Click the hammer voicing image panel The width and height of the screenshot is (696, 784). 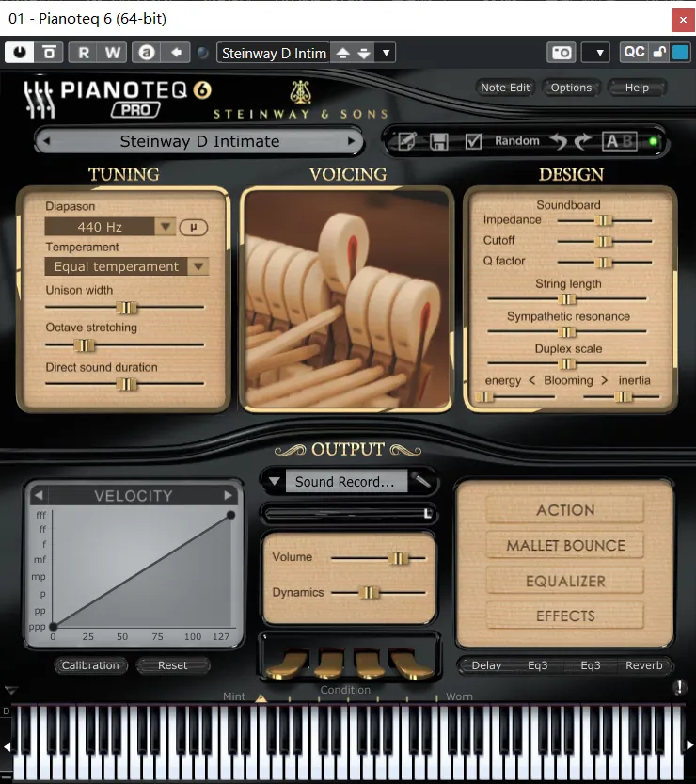347,299
